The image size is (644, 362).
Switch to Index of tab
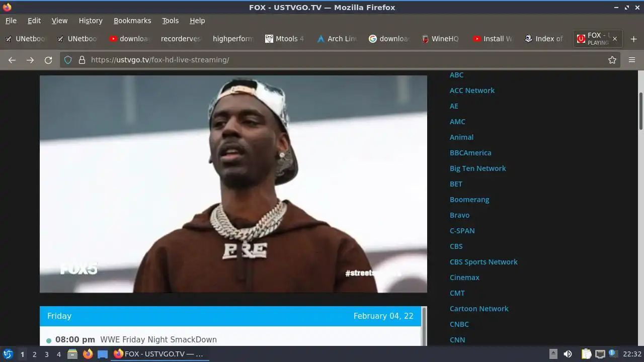click(x=544, y=39)
